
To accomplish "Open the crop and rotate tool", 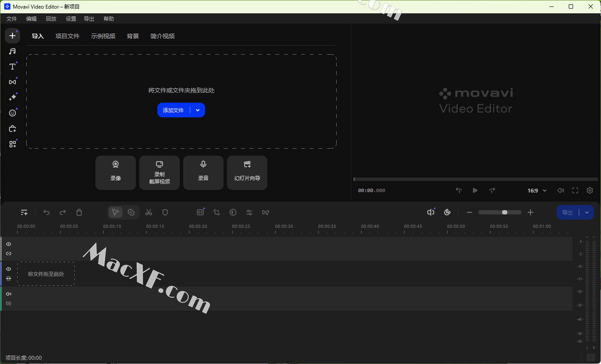I will click(217, 212).
